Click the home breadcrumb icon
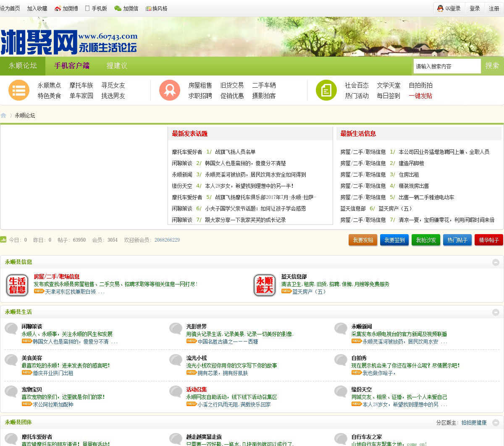The width and height of the screenshot is (504, 446). (x=4, y=115)
